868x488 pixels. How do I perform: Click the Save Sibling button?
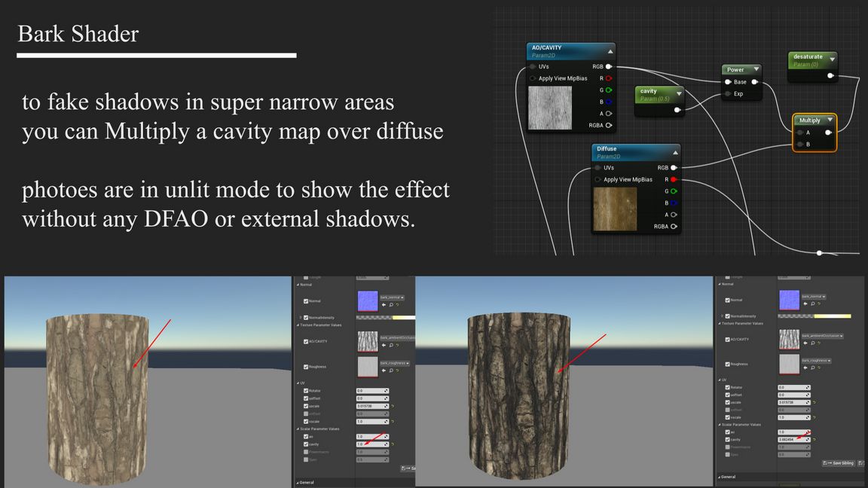click(839, 463)
